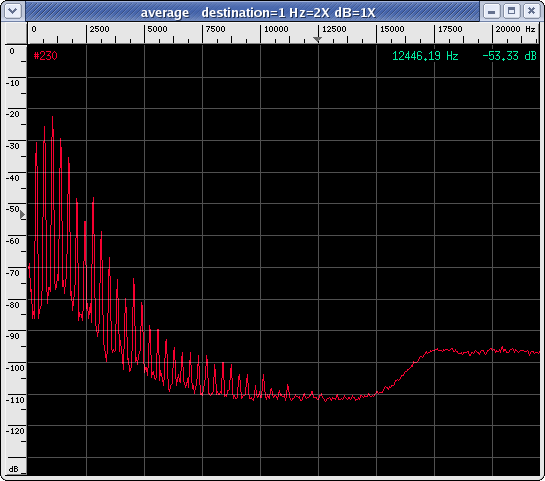Click the -120 label on dB ruler
This screenshot has width=545, height=481.
[x=15, y=431]
